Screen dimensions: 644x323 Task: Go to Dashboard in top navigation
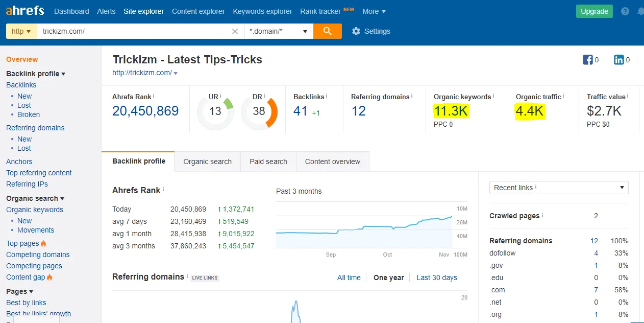coord(71,11)
